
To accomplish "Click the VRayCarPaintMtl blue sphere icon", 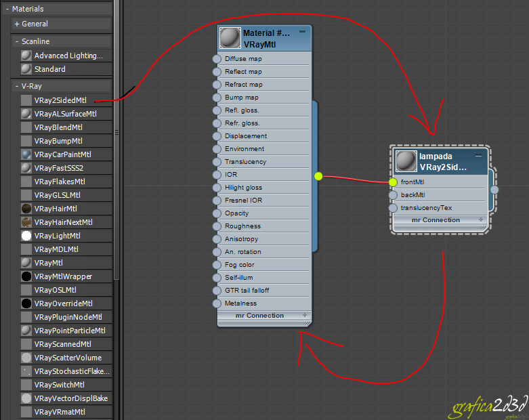I will (26, 154).
